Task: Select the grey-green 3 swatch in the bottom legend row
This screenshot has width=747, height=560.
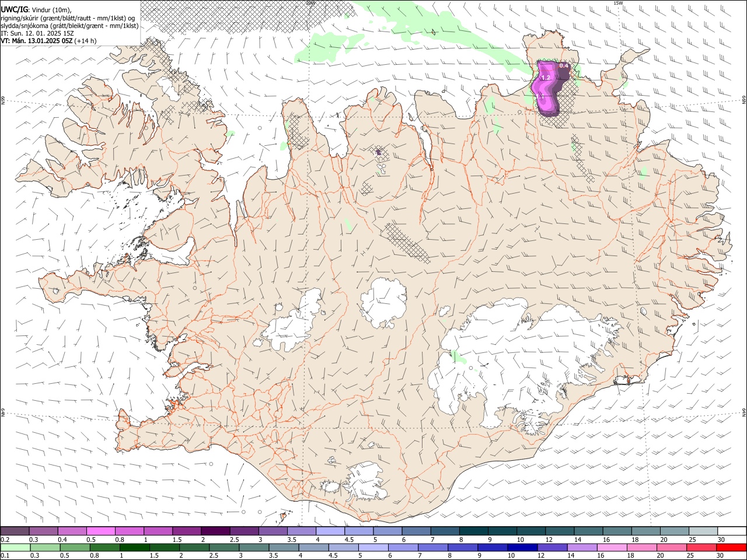Action: tap(254, 547)
